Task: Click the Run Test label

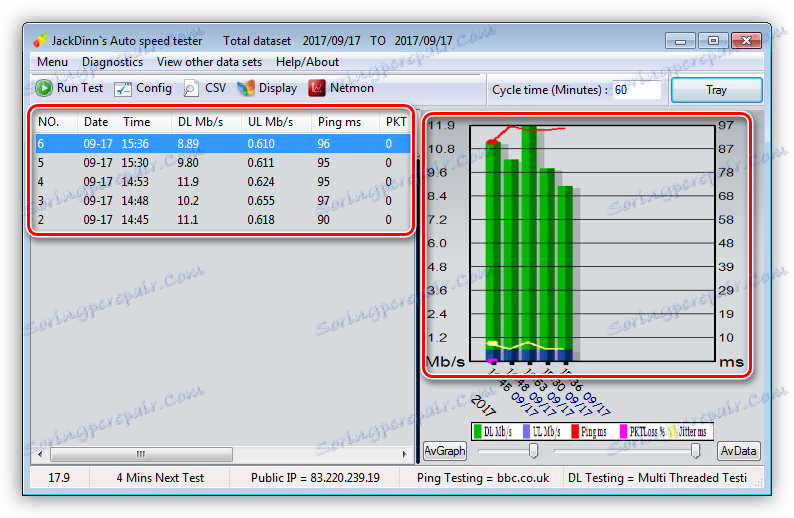Action: coord(80,88)
